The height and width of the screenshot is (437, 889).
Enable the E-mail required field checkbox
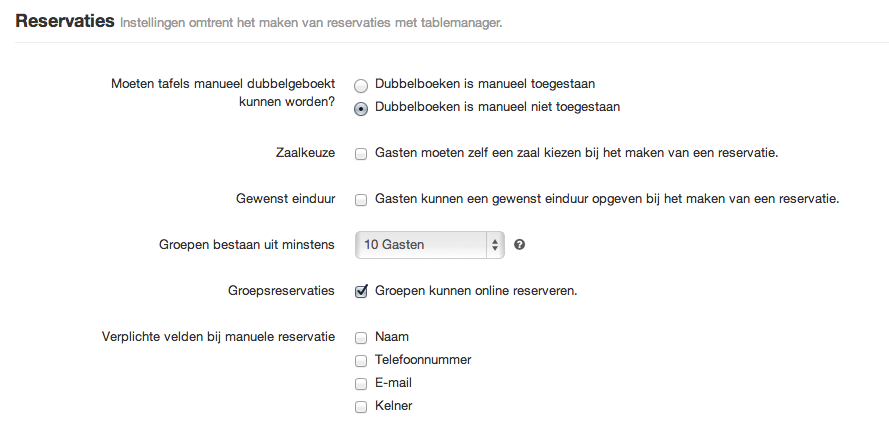click(x=361, y=384)
